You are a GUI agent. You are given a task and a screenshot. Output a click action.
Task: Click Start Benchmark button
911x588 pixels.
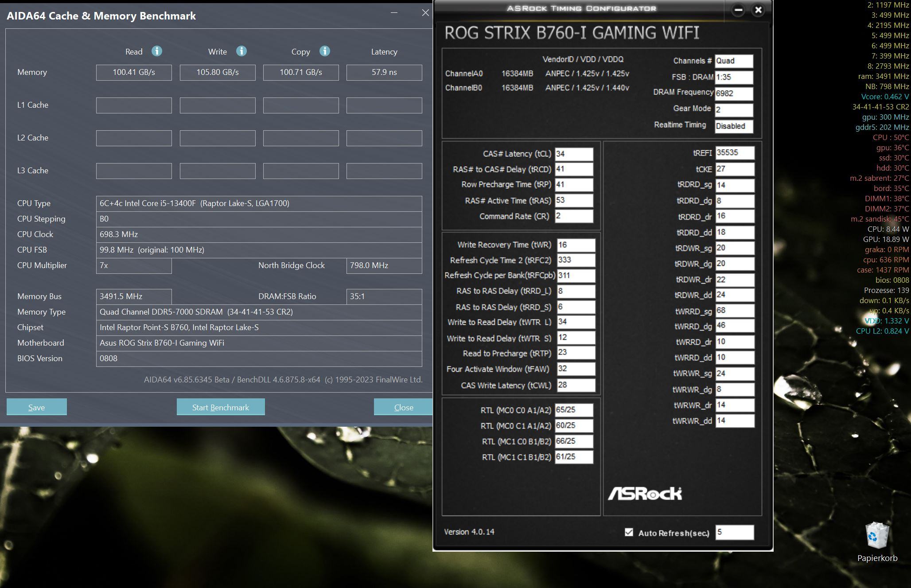pos(221,407)
